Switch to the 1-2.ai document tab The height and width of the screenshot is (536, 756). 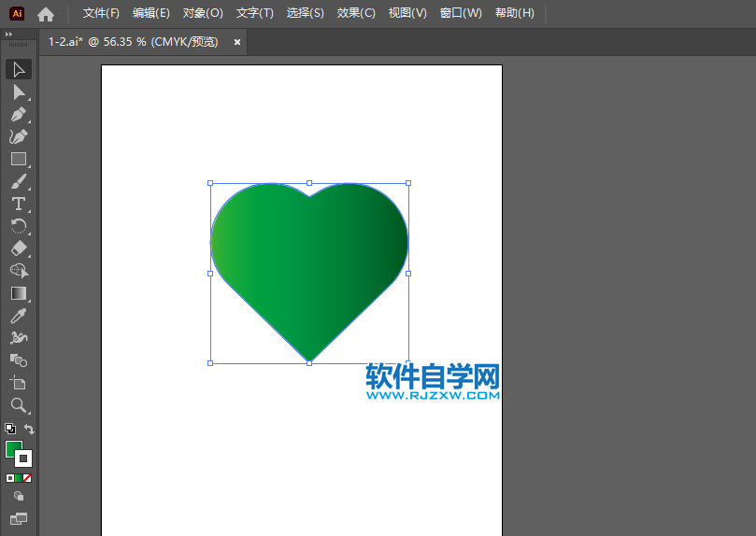click(134, 42)
